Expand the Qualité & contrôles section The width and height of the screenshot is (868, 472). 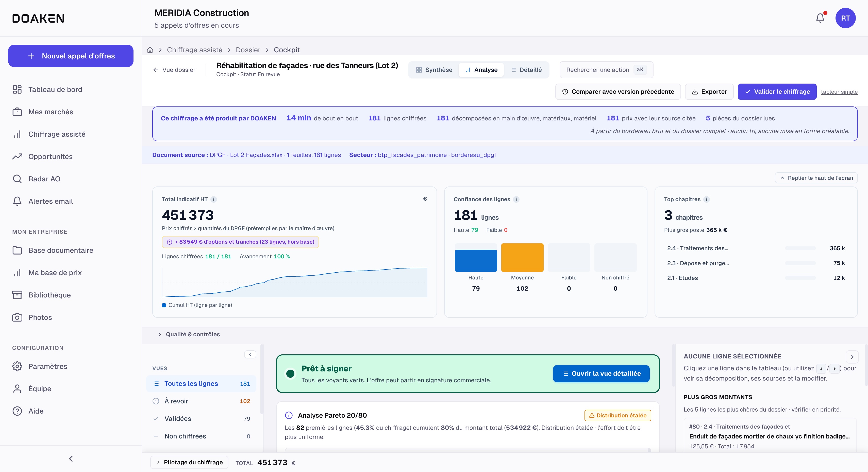pos(189,334)
